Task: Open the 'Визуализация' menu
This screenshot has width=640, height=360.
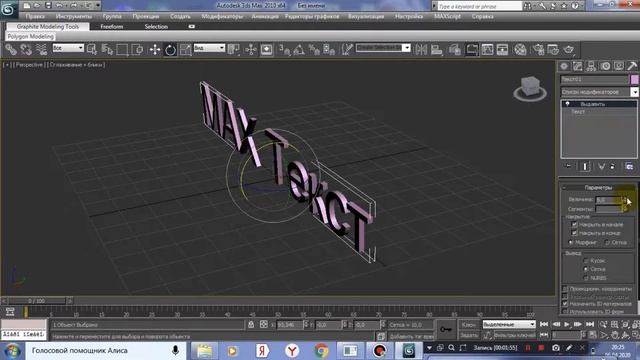Action: tap(366, 17)
